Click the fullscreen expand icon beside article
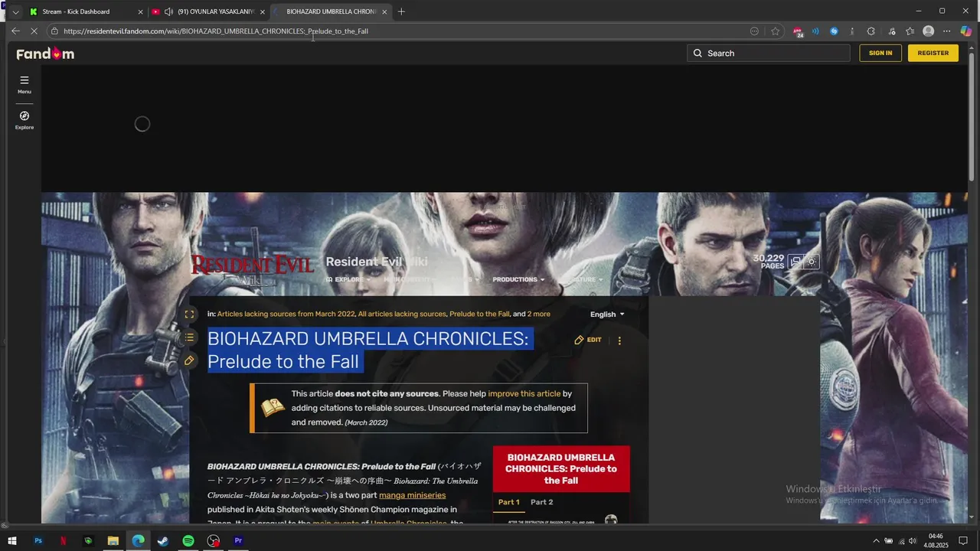The width and height of the screenshot is (980, 551). pyautogui.click(x=189, y=315)
